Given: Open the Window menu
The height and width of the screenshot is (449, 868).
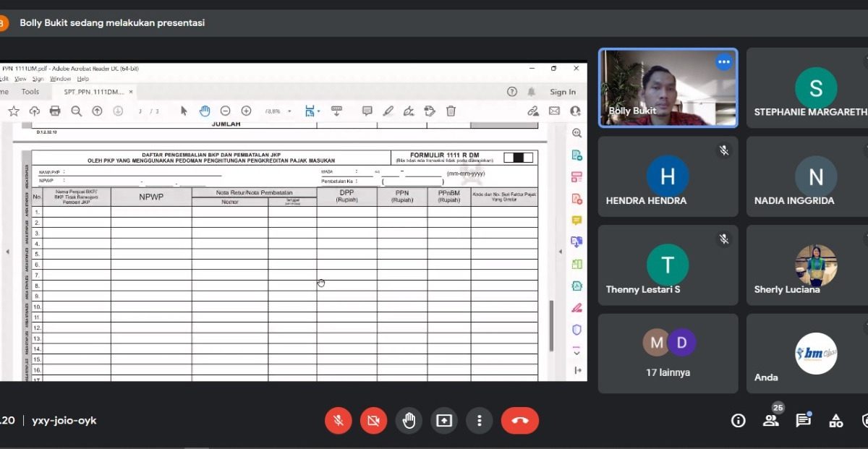Looking at the screenshot, I should (x=60, y=79).
